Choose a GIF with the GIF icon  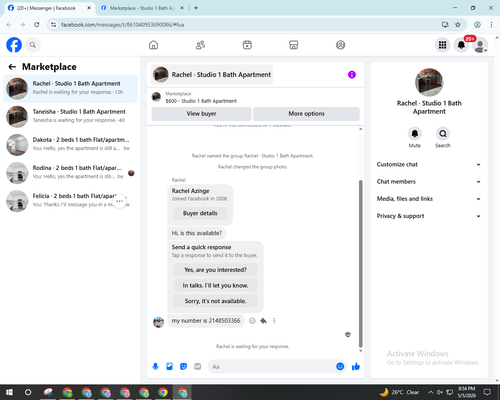pos(198,367)
